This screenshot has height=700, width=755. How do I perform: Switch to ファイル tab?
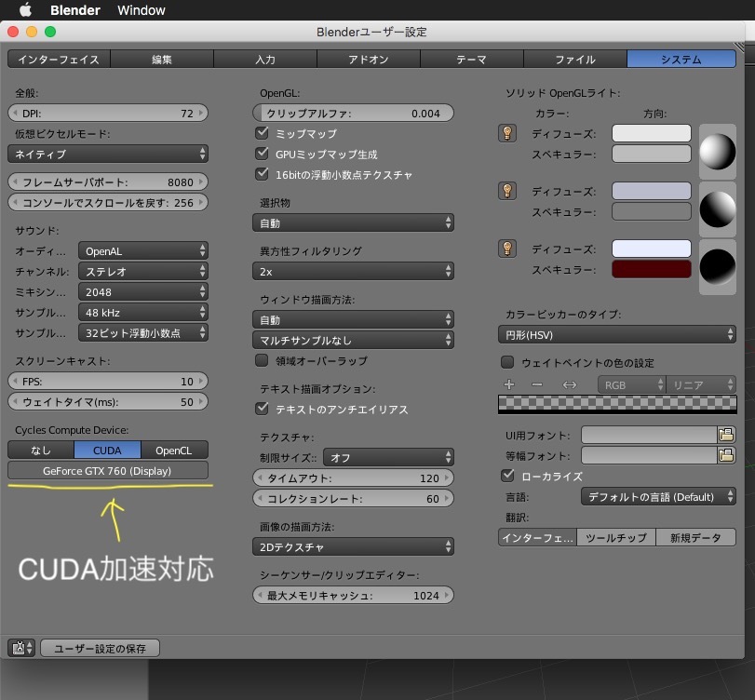575,60
